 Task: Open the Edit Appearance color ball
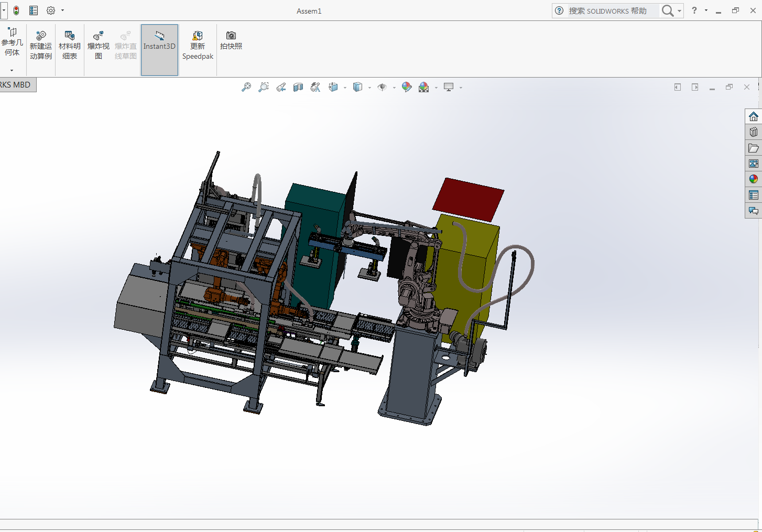point(407,87)
